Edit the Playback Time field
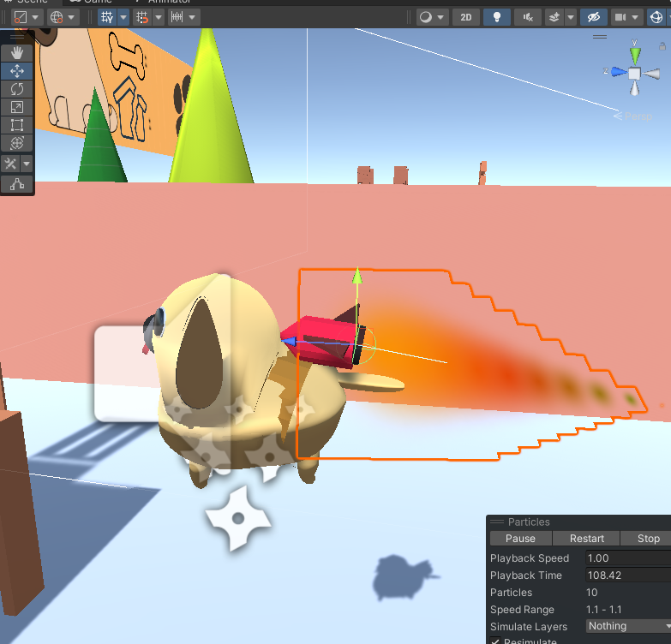The height and width of the screenshot is (644, 671). pyautogui.click(x=628, y=575)
